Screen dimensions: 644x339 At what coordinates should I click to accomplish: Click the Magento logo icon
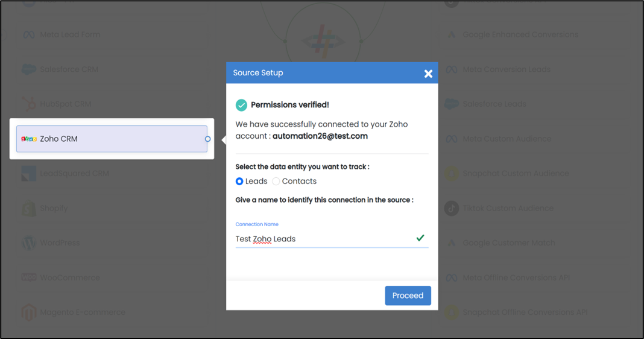pos(29,312)
